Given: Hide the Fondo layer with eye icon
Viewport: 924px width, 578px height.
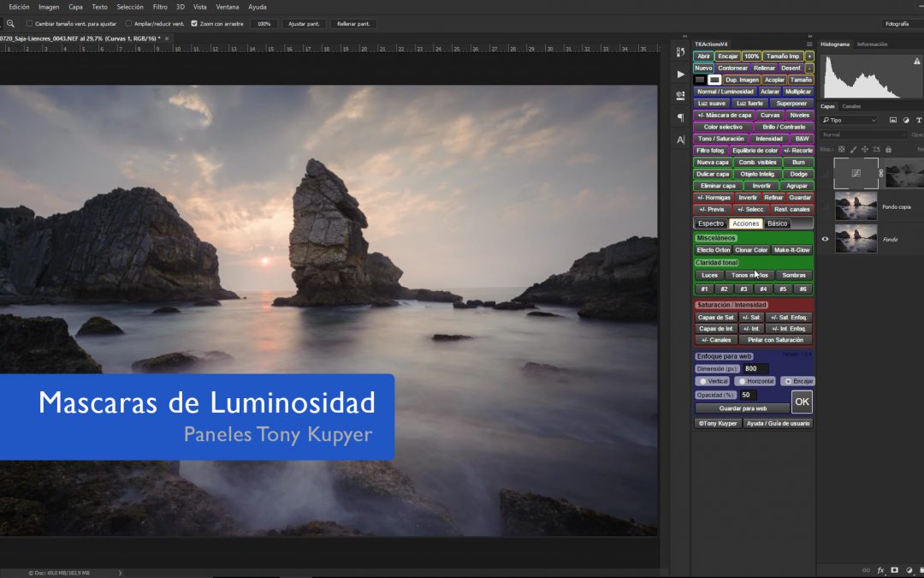Looking at the screenshot, I should coord(825,240).
